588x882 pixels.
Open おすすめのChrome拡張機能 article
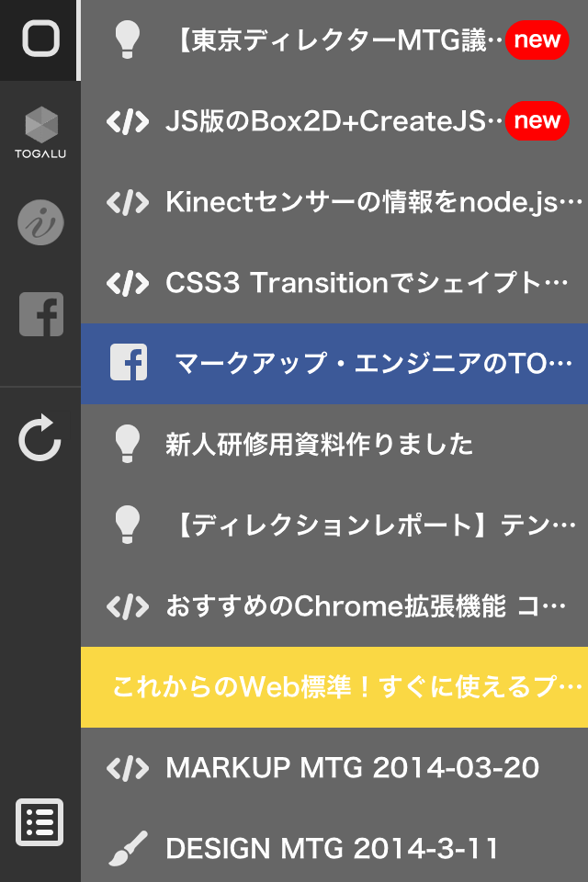click(x=334, y=606)
